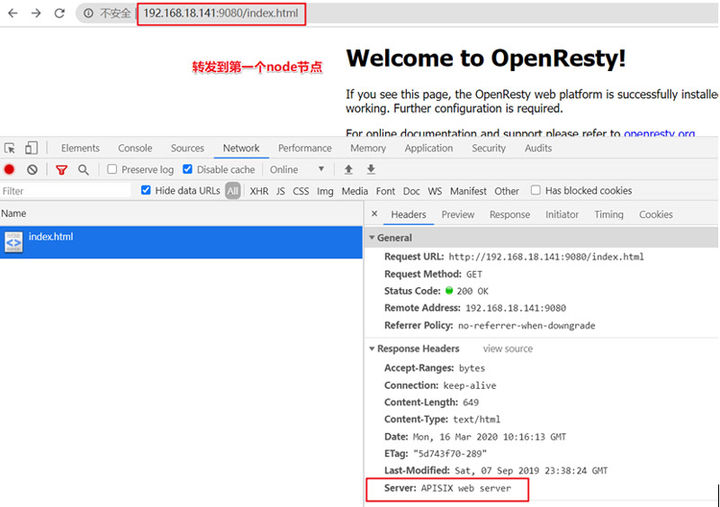Filter requests by Manifest

[x=468, y=191]
